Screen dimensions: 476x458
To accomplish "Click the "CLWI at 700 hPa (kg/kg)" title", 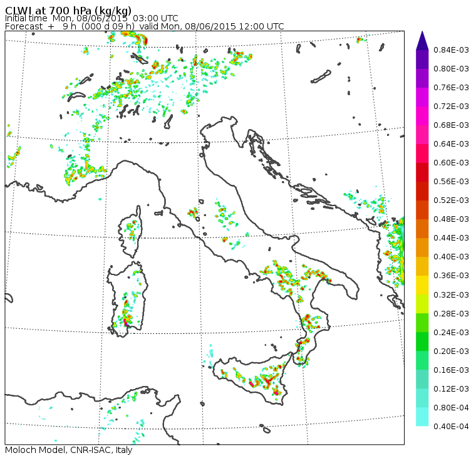I will (68, 10).
